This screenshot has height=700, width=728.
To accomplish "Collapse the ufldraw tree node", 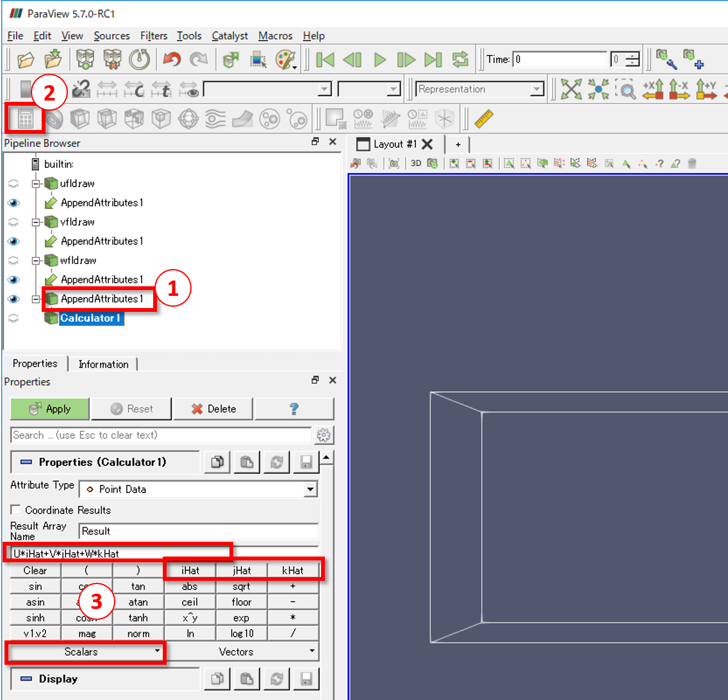I will coord(36,184).
